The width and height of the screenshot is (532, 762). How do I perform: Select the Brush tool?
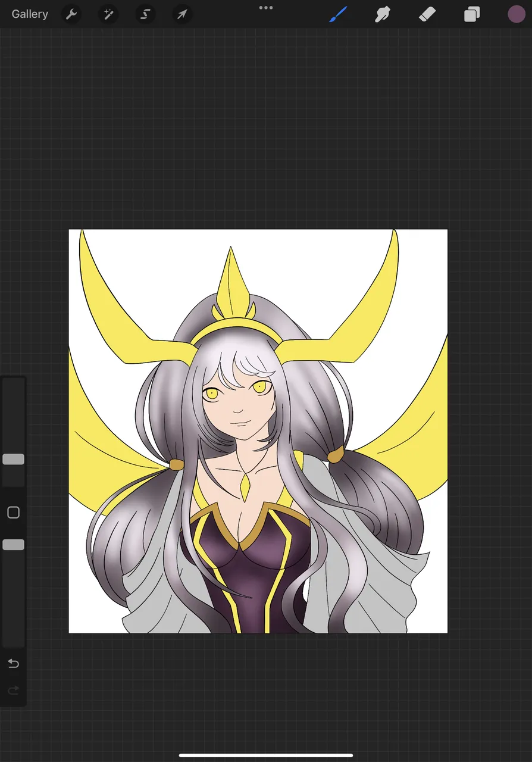tap(338, 14)
